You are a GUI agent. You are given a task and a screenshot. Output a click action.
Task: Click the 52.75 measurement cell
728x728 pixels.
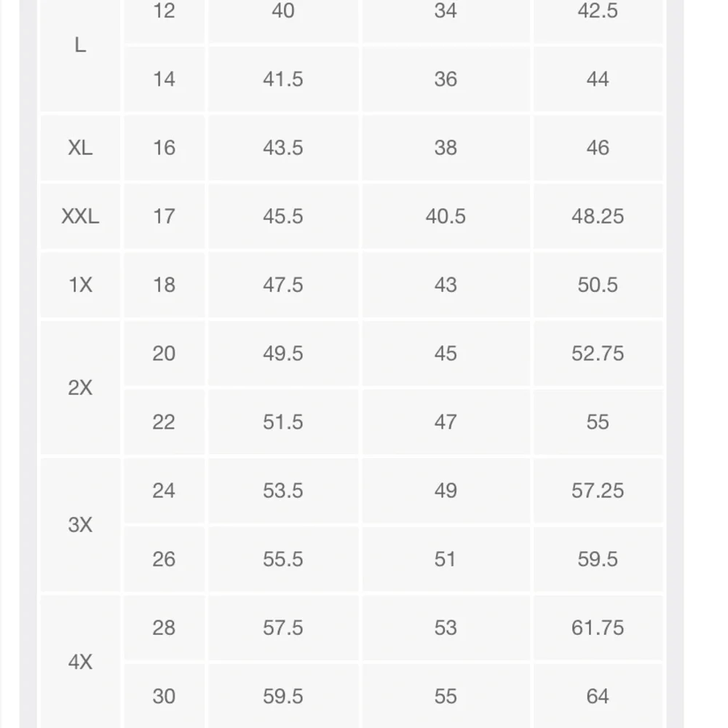598,353
